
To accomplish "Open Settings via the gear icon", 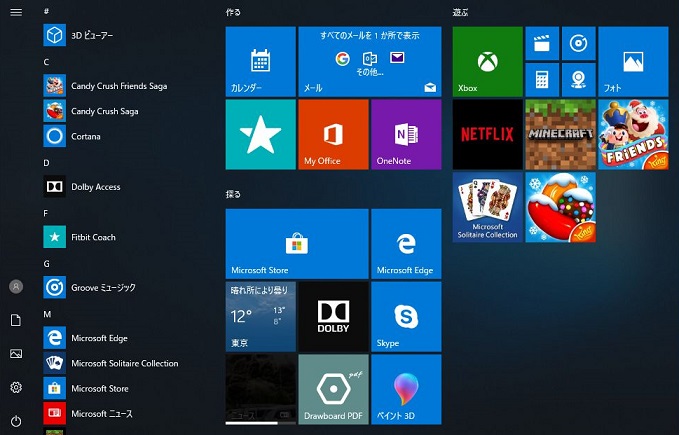I will click(x=16, y=387).
